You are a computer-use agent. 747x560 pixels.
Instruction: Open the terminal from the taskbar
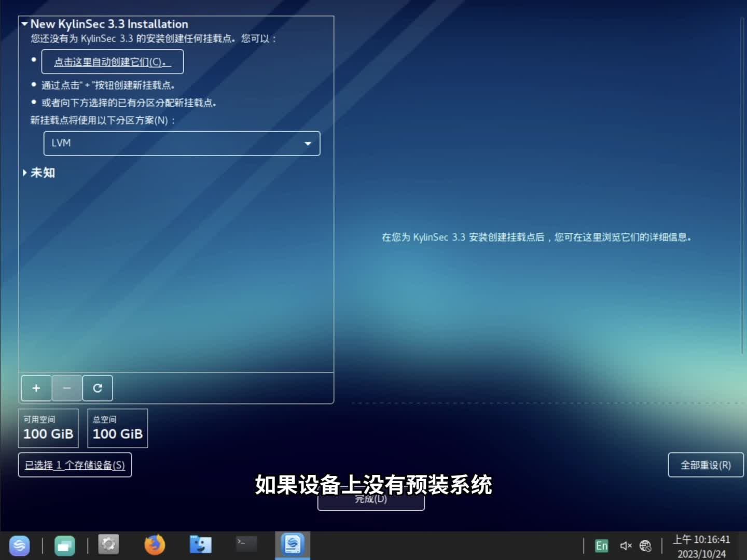pos(246,545)
